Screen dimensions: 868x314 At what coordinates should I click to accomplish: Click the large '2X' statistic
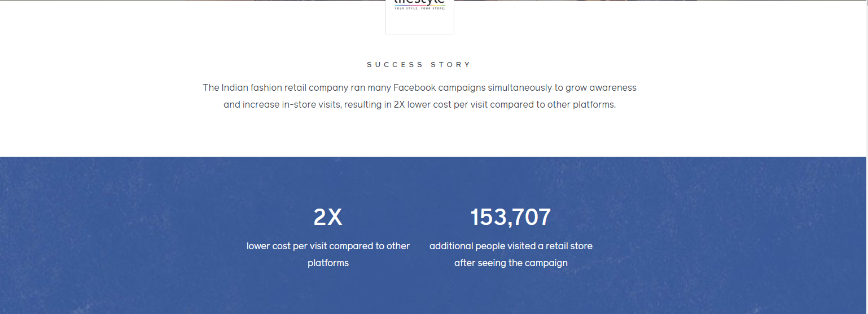point(328,217)
